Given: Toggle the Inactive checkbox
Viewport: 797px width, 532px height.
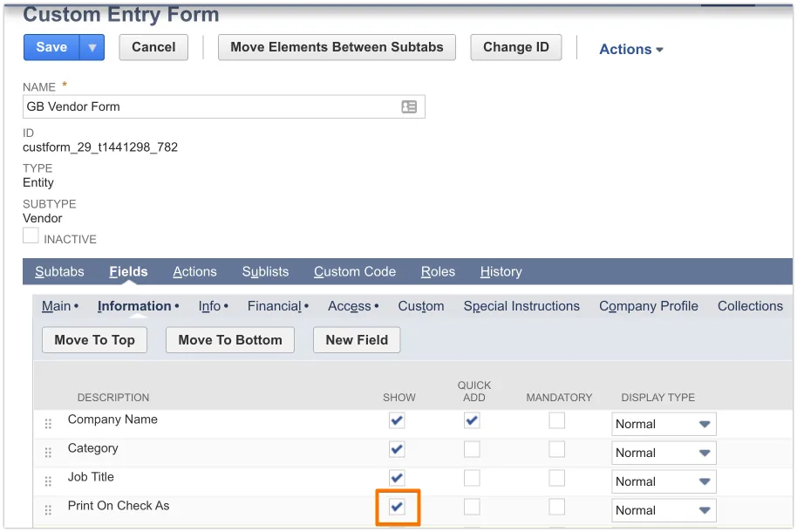Looking at the screenshot, I should pos(31,235).
